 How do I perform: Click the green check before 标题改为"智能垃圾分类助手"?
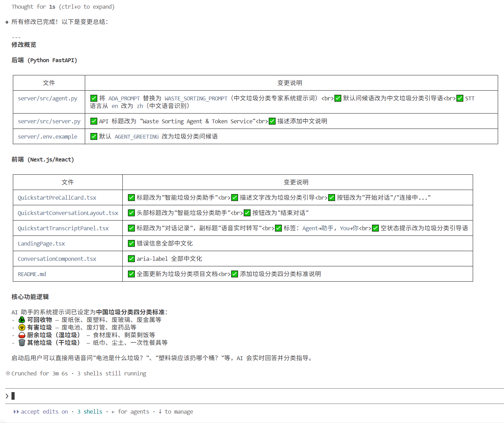pos(131,198)
